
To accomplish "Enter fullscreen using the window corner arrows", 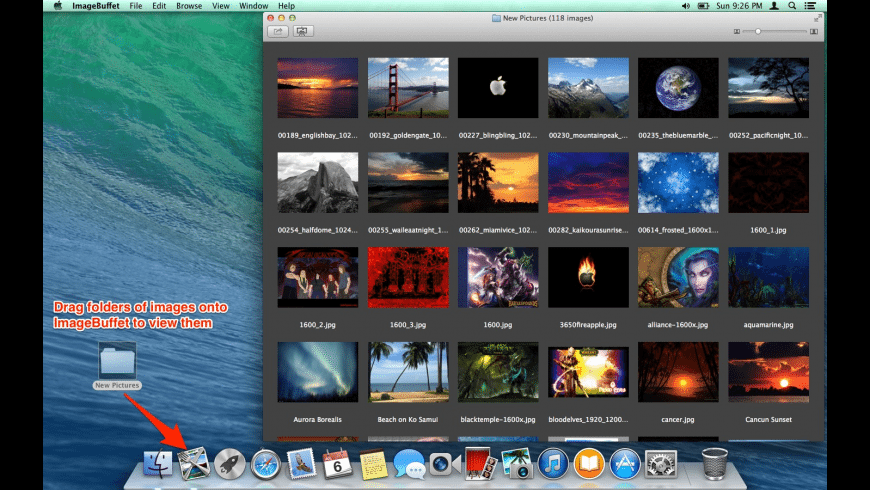I will click(817, 18).
